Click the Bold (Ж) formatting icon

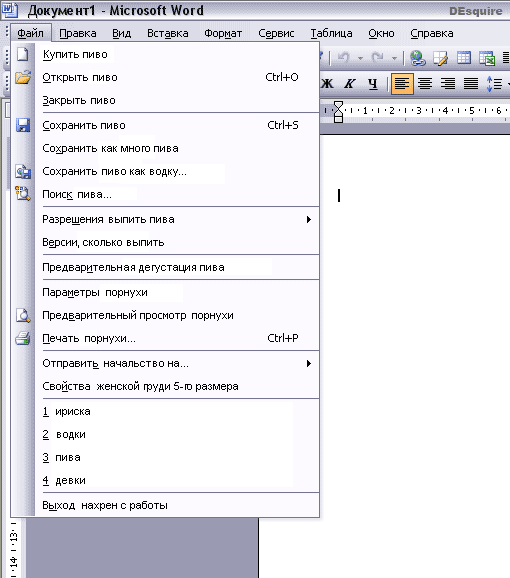pyautogui.click(x=327, y=84)
